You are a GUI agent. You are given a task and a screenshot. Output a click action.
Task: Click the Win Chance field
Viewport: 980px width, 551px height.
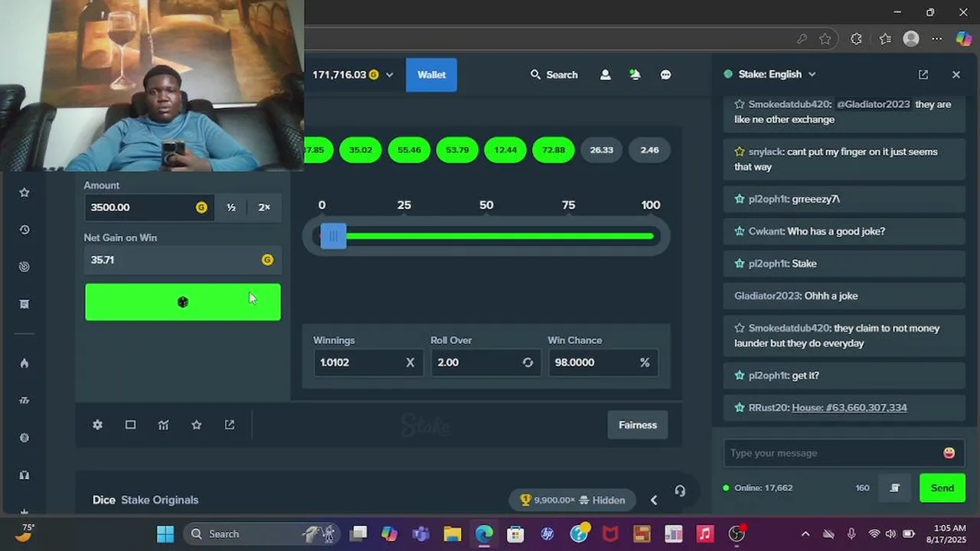coord(602,363)
